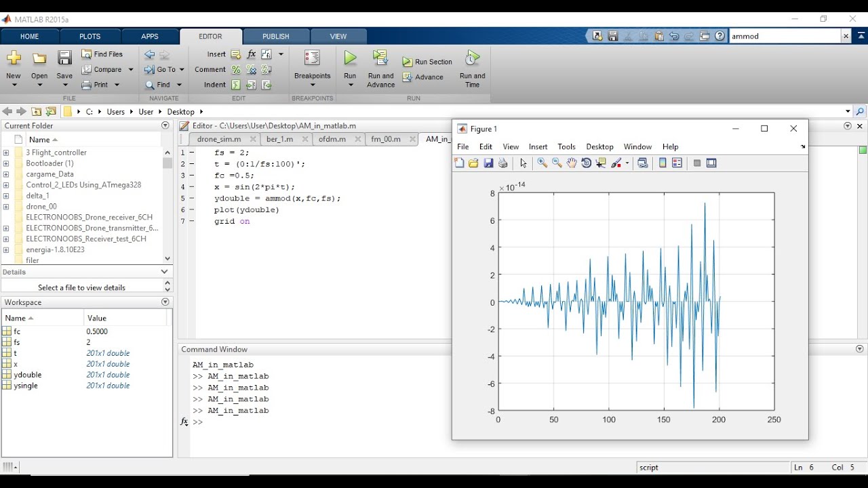The height and width of the screenshot is (488, 868).
Task: Click the Open folder icon in the ribbon
Action: 39,58
